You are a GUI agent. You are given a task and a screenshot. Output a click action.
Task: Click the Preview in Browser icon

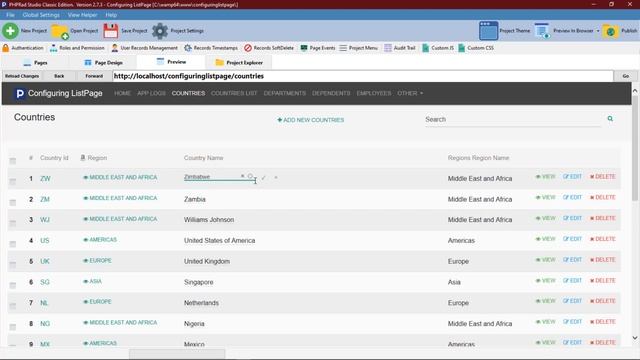(x=542, y=31)
